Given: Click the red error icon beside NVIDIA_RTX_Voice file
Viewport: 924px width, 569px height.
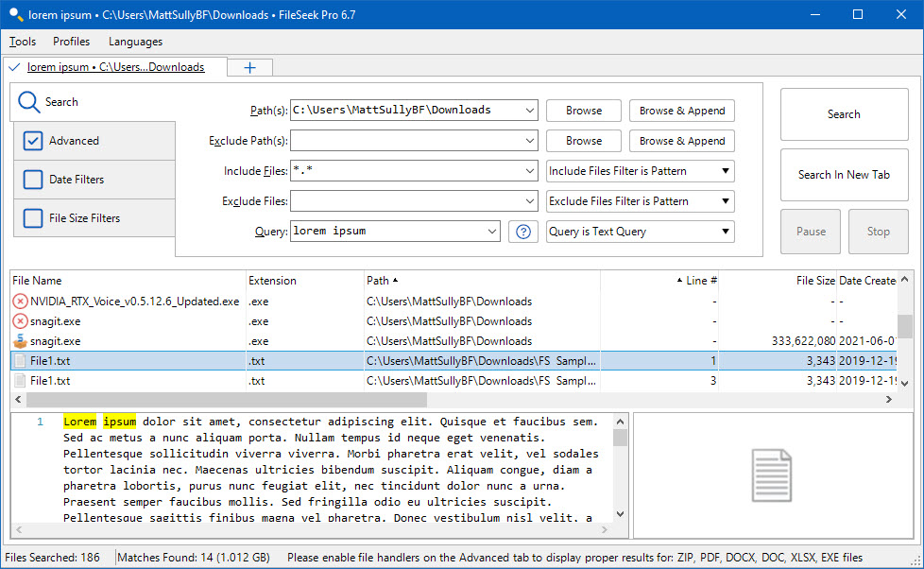Looking at the screenshot, I should 20,302.
